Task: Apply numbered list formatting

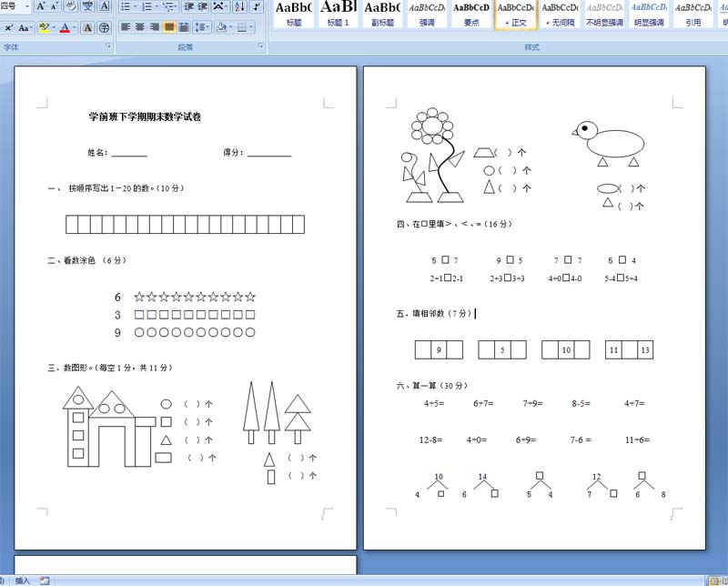Action: click(147, 6)
